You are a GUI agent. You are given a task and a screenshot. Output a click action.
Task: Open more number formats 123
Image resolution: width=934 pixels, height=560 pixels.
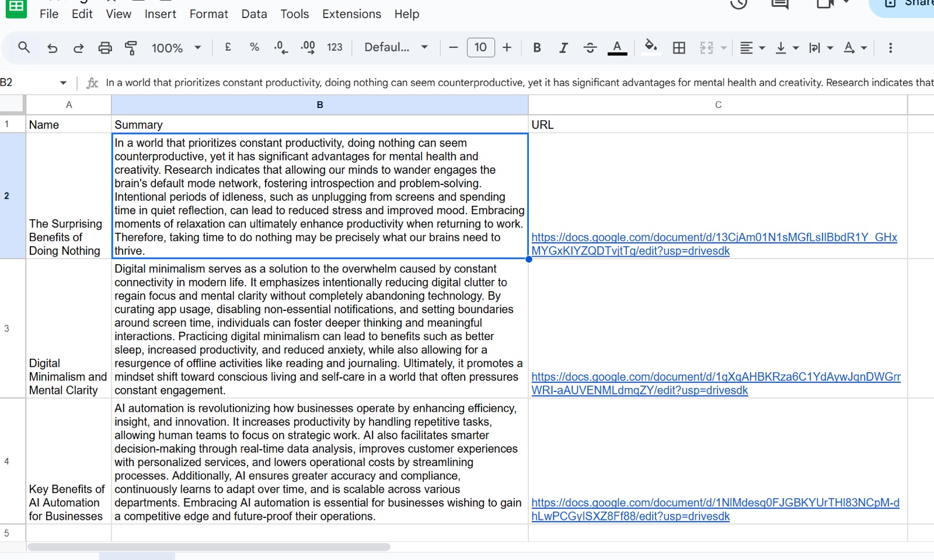(x=334, y=47)
